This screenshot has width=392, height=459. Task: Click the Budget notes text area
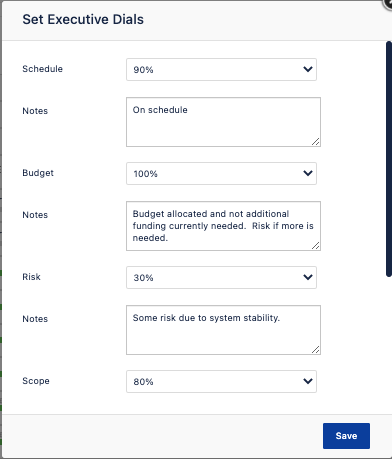point(223,226)
